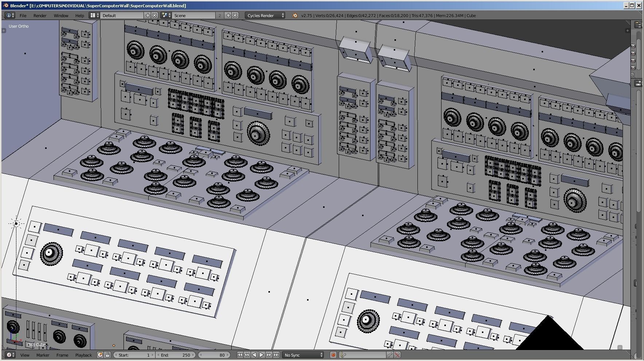
Task: Delete the current scene
Action: click(235, 15)
